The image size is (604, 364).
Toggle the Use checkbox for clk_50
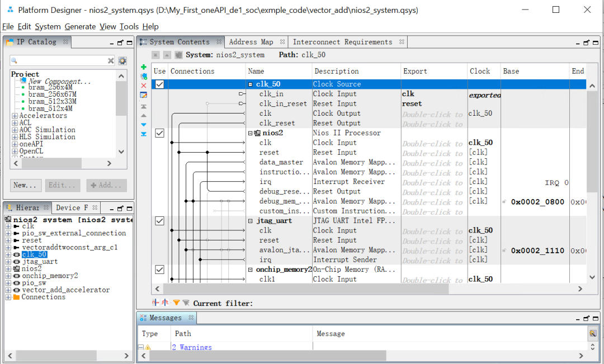(159, 84)
